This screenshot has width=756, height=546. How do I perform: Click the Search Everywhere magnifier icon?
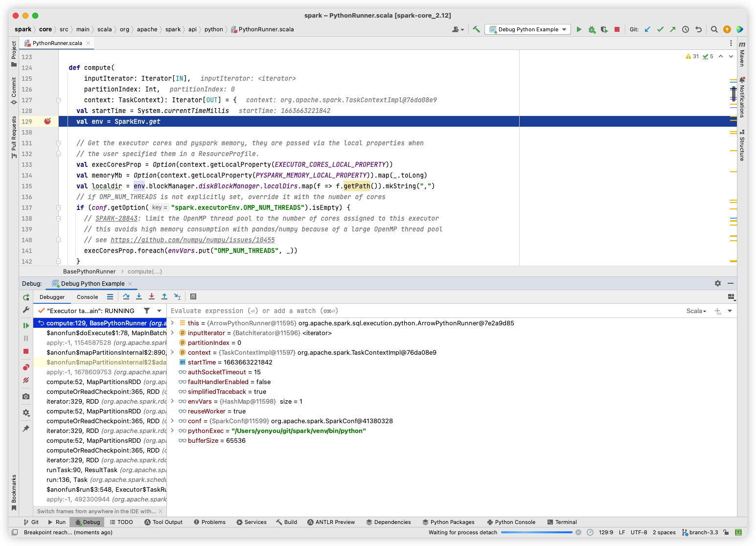(714, 29)
